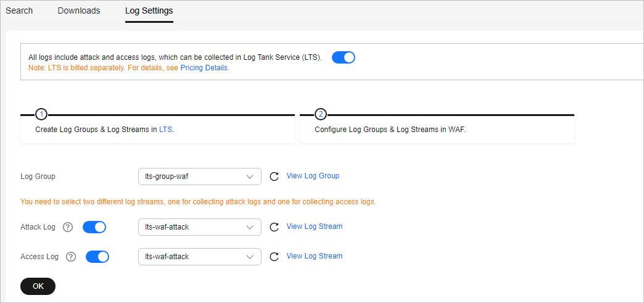
Task: Switch to the Downloads tab
Action: coord(79,10)
